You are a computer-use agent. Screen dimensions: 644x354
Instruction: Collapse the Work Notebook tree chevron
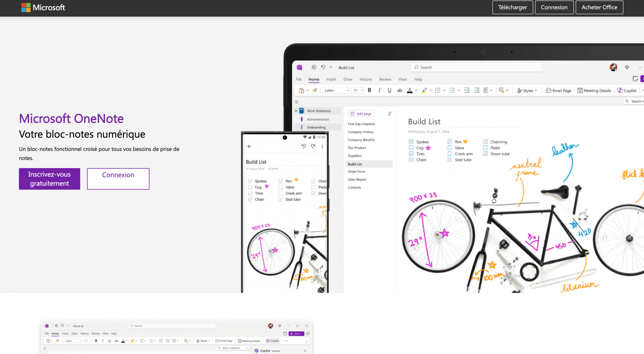click(x=296, y=111)
